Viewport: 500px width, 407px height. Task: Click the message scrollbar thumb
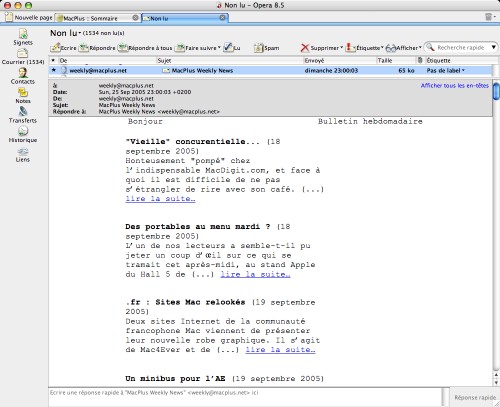coord(496,91)
